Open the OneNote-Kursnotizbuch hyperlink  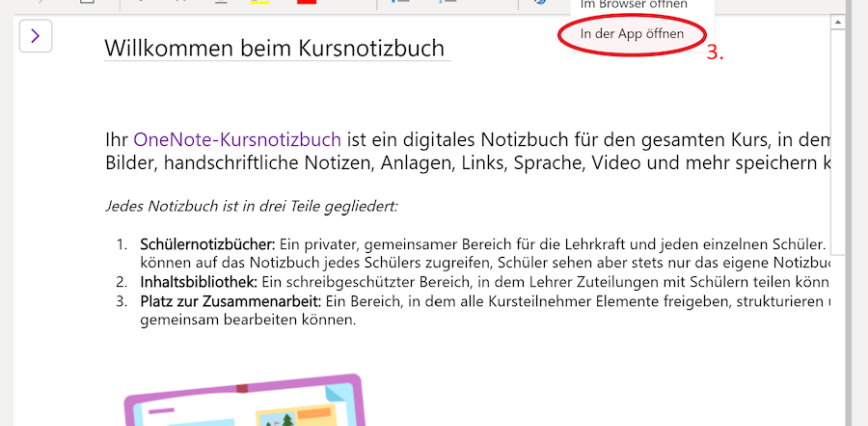tap(237, 139)
